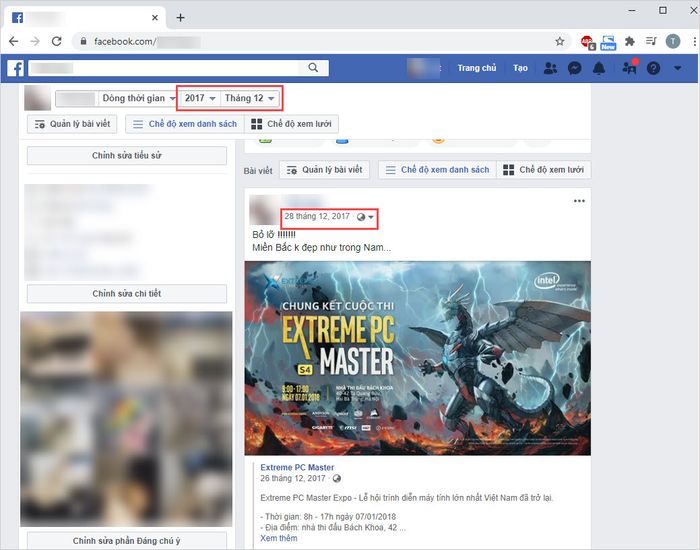The height and width of the screenshot is (550, 700).
Task: Open Messenger icon in header
Action: tap(575, 68)
